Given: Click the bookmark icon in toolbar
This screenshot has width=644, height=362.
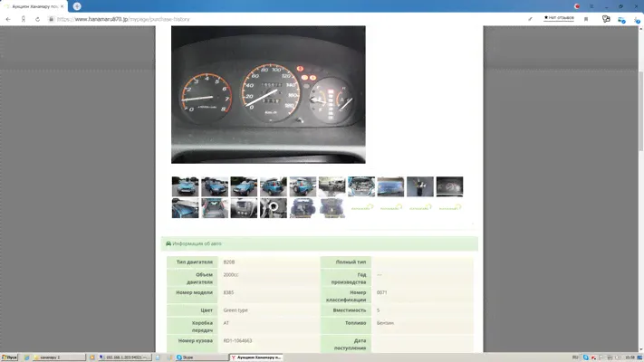Looking at the screenshot, I should (x=586, y=19).
